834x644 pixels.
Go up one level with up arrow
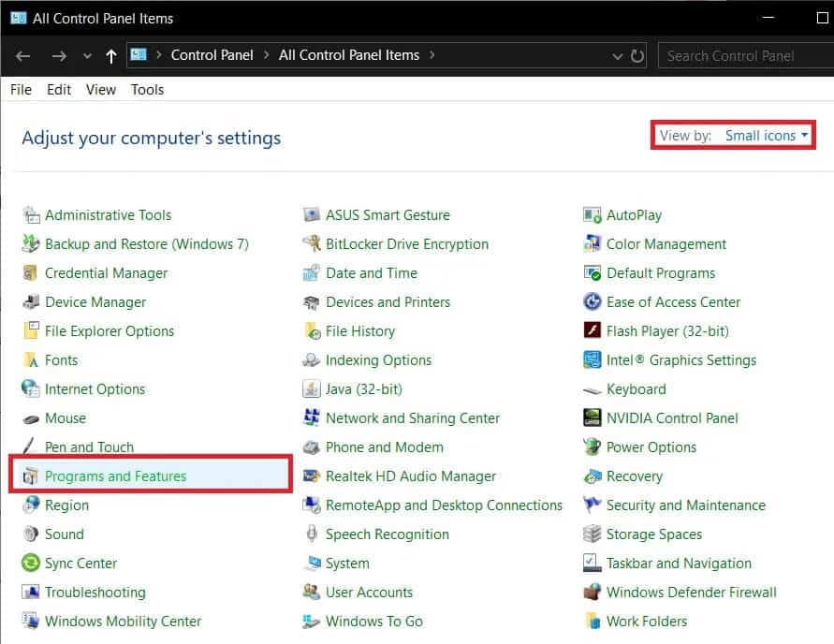[110, 56]
